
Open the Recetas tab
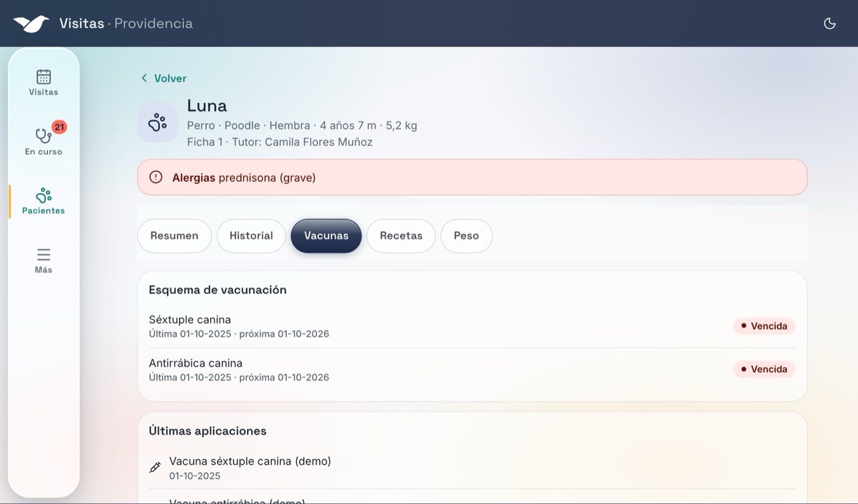(x=401, y=236)
